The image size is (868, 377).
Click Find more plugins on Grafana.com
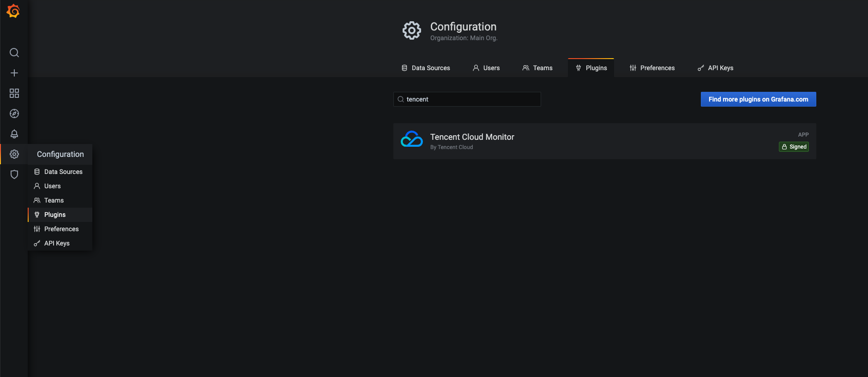point(758,99)
